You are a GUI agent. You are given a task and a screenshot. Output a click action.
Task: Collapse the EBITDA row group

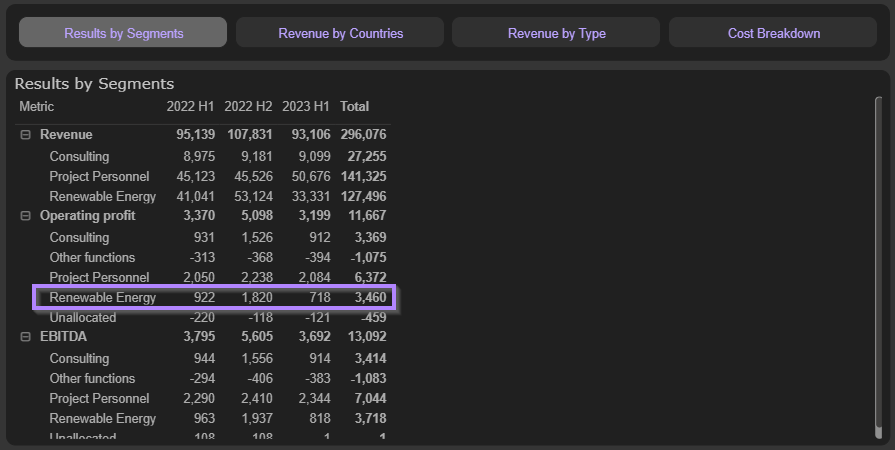26,337
